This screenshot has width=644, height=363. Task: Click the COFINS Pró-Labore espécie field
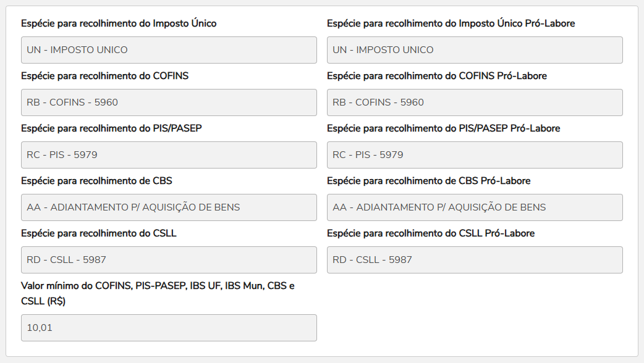point(475,102)
